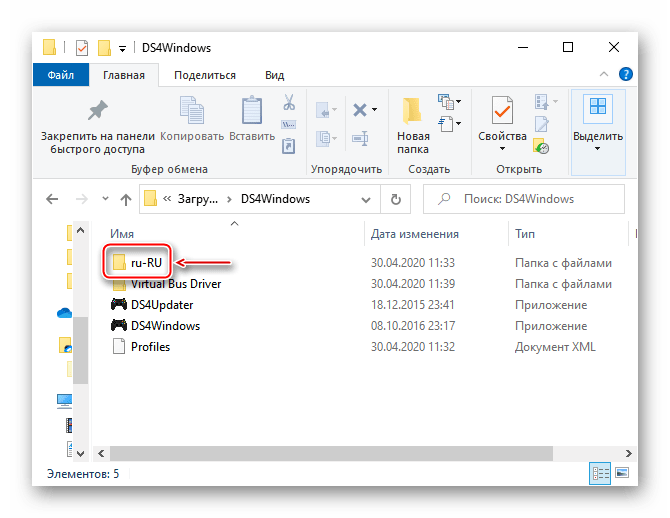Image resolution: width=670 pixels, height=518 pixels.
Task: Refresh the current folder
Action: [396, 199]
